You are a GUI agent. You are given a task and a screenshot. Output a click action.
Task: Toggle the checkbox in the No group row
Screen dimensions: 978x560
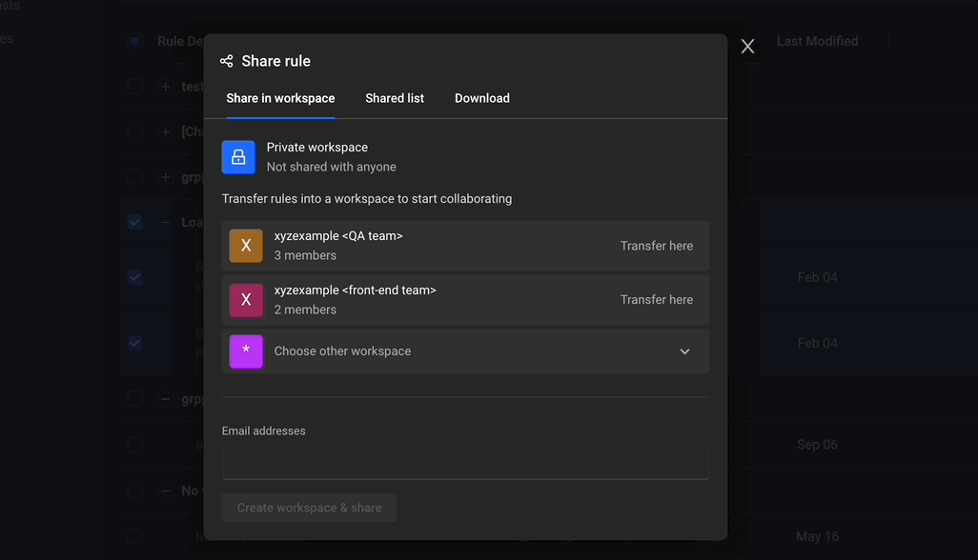click(134, 490)
